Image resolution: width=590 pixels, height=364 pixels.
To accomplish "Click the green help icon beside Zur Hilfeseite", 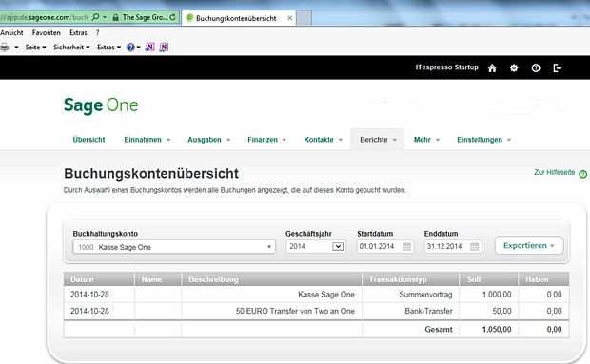I will point(582,174).
